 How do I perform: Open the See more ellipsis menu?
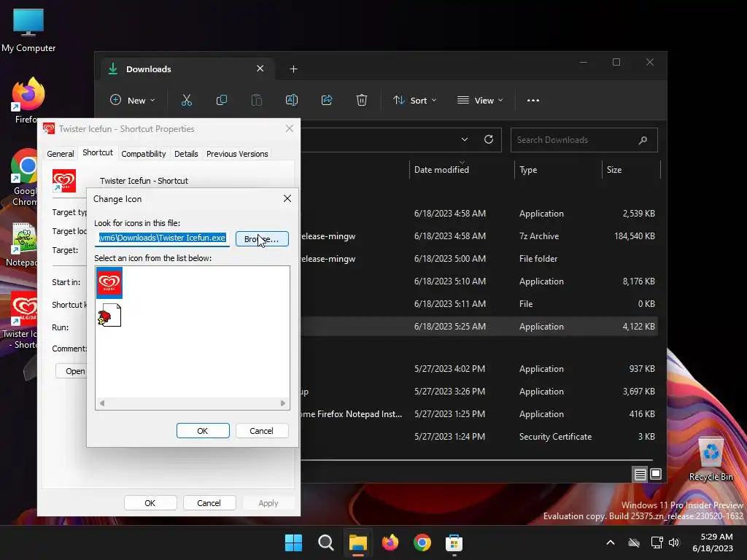click(x=533, y=101)
